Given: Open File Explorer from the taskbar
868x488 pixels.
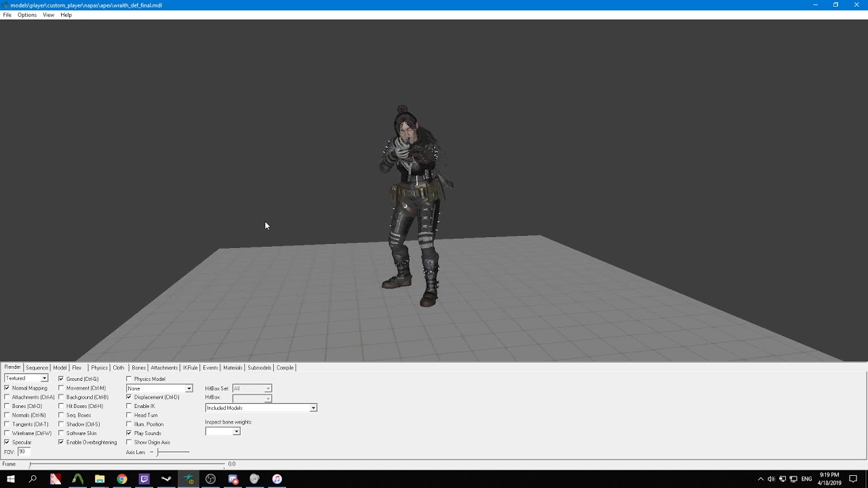Looking at the screenshot, I should pos(100,479).
